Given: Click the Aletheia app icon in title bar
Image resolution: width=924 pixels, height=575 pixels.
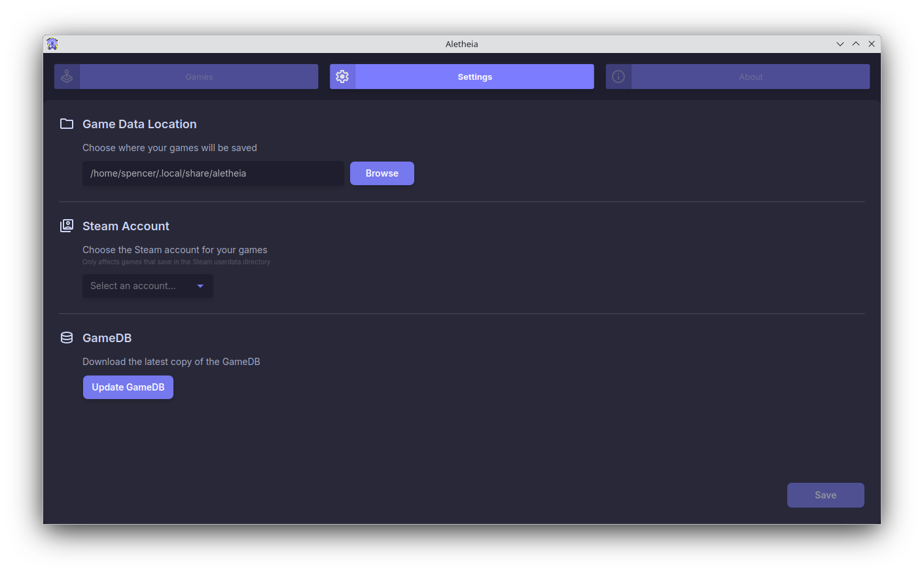Looking at the screenshot, I should tap(52, 44).
